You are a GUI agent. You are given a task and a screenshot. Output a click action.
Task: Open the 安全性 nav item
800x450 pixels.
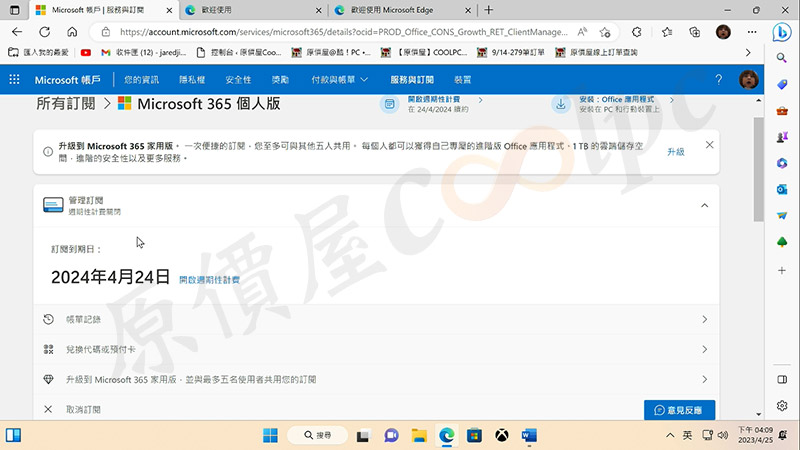click(x=238, y=80)
